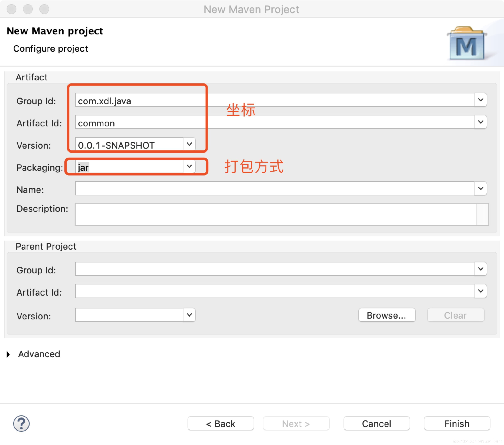This screenshot has height=445, width=504.
Task: Open the Parent Project Version dropdown arrow
Action: point(189,315)
